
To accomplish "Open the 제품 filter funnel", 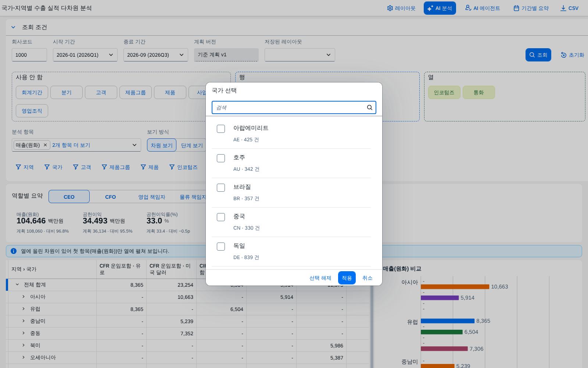I will [150, 167].
